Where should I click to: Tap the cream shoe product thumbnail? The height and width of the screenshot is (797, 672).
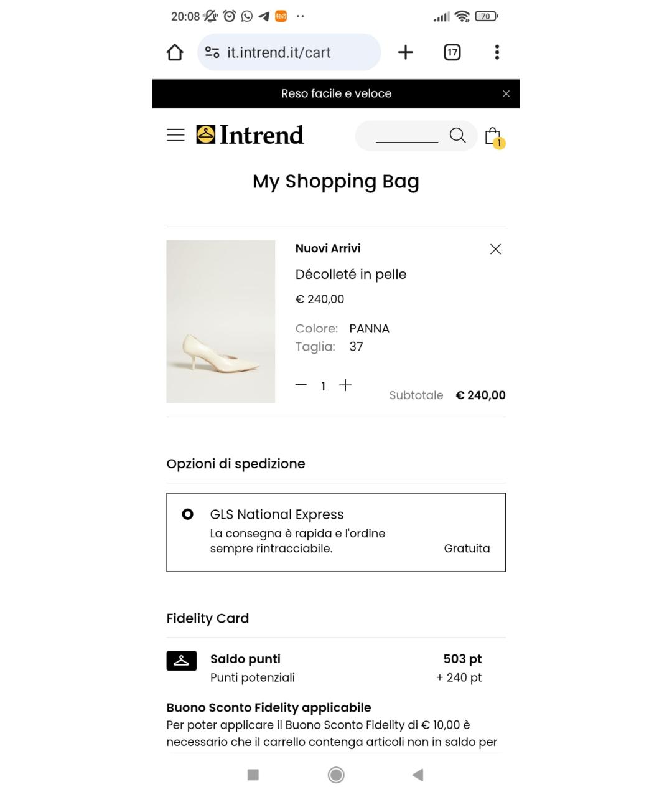coord(220,321)
